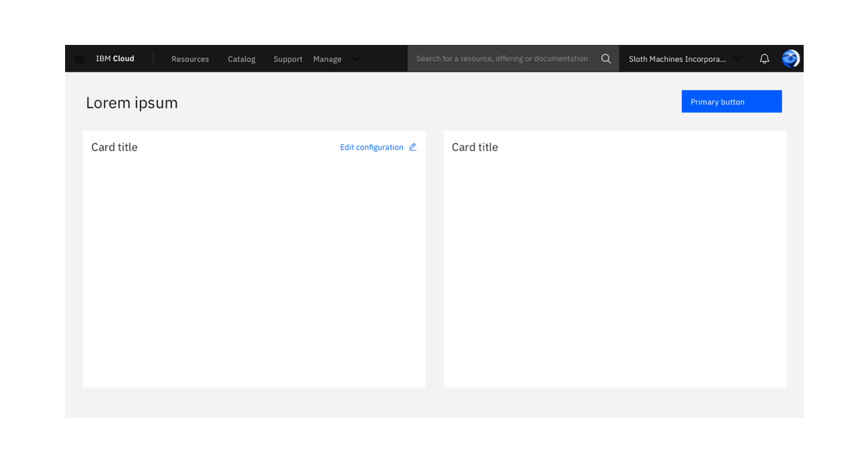Open the user avatar profile menu
The height and width of the screenshot is (463, 868).
coord(790,59)
